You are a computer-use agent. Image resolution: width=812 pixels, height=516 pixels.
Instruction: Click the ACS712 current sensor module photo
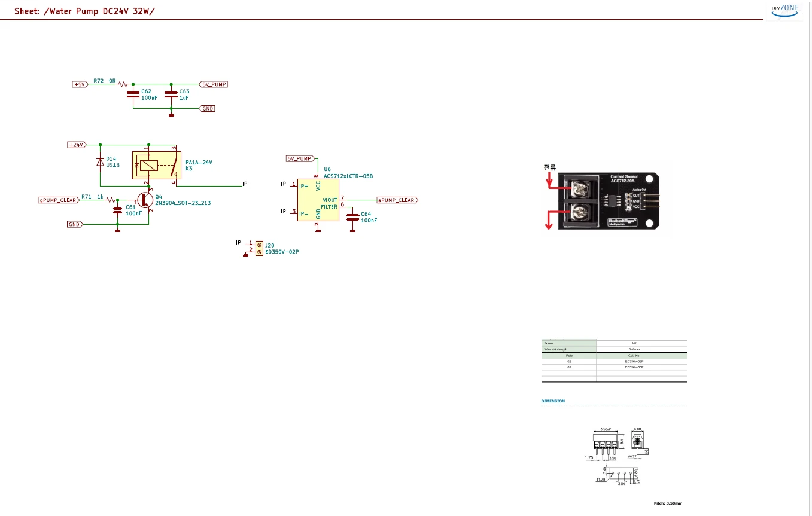coord(610,200)
